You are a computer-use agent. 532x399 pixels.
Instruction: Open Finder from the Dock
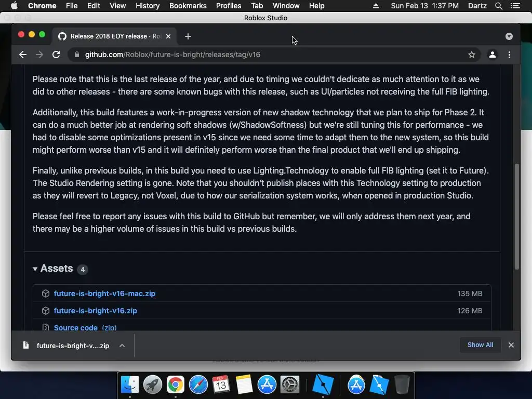(129, 385)
